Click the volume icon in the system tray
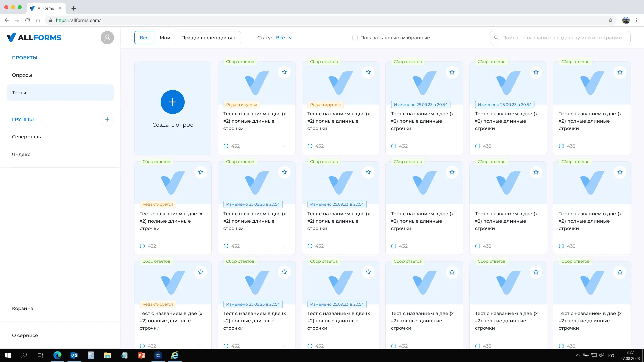The height and width of the screenshot is (362, 644). coord(602,355)
